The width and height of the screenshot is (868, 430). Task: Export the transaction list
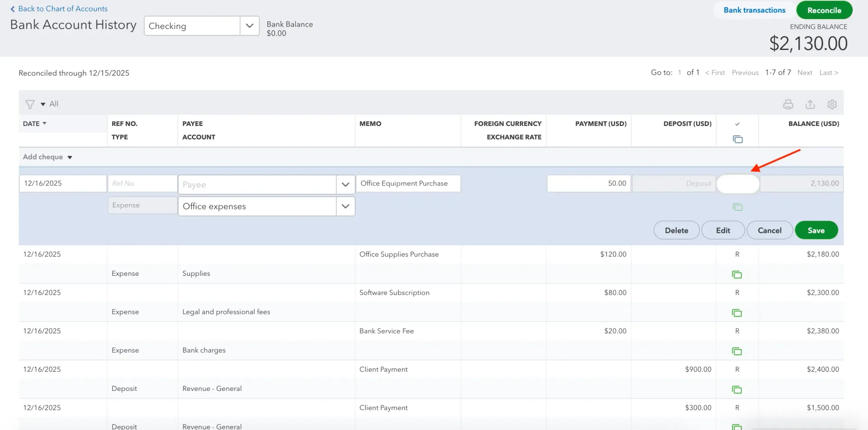point(810,104)
